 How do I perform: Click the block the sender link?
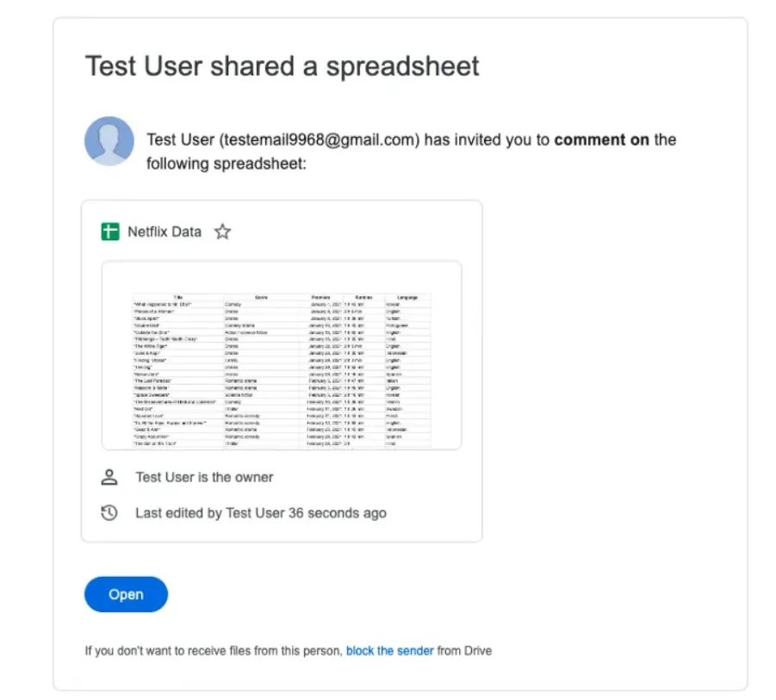389,651
